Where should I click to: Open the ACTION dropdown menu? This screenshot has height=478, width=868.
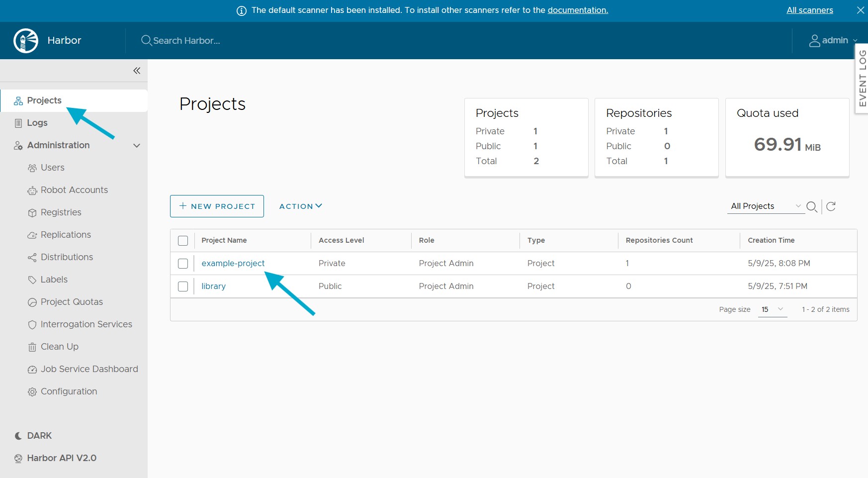(x=300, y=206)
